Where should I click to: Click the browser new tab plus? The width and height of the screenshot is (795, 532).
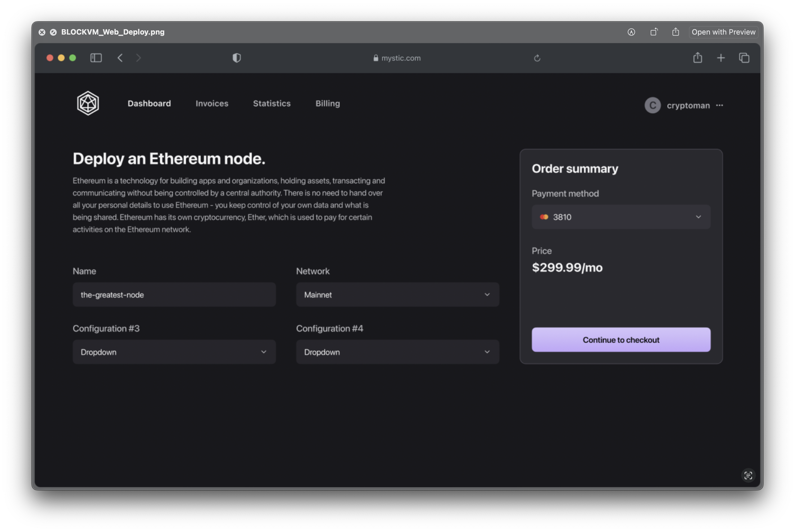pyautogui.click(x=721, y=58)
